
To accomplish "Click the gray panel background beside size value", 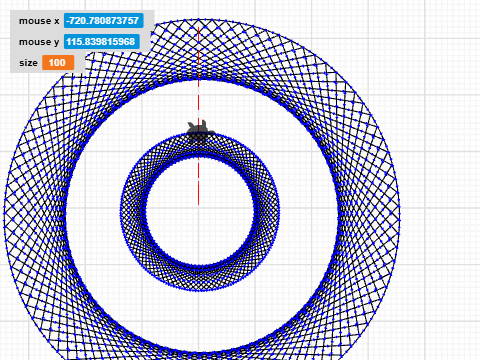I will coord(79,63).
